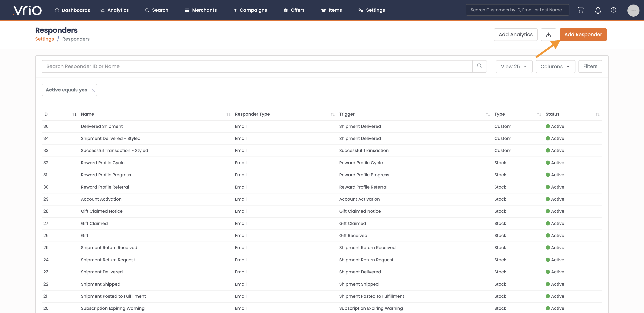
Task: Click Active status in row 23
Action: [x=555, y=272]
